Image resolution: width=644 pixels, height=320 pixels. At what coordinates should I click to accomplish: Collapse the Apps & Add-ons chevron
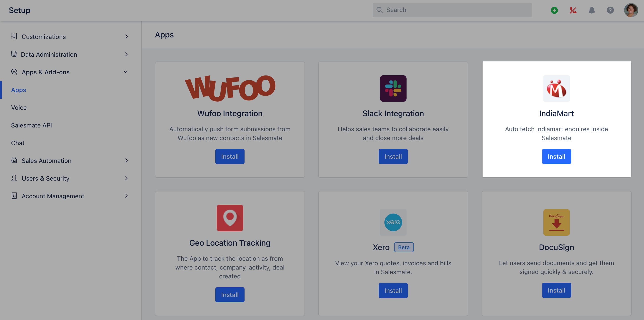pyautogui.click(x=126, y=72)
